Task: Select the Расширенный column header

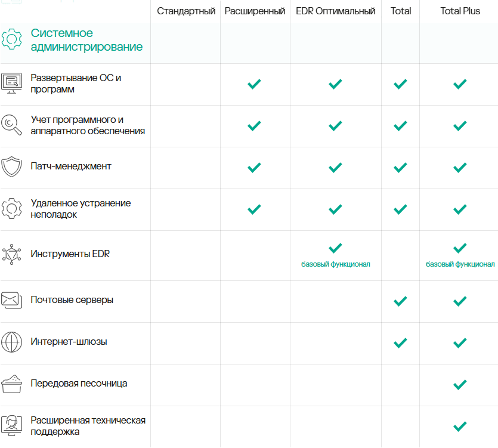Action: [x=255, y=11]
